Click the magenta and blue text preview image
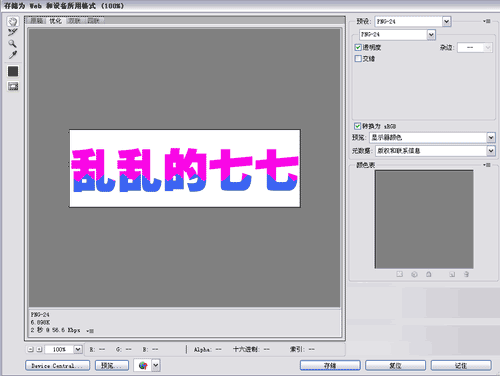 (x=185, y=169)
